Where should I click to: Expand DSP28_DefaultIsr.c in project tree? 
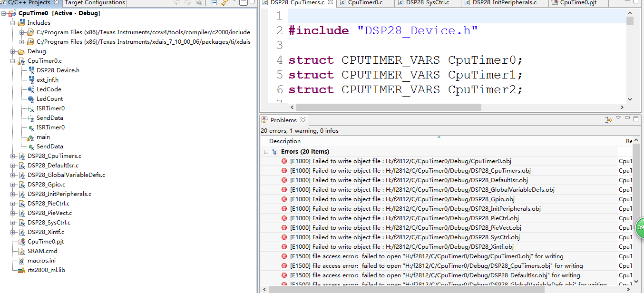13,166
